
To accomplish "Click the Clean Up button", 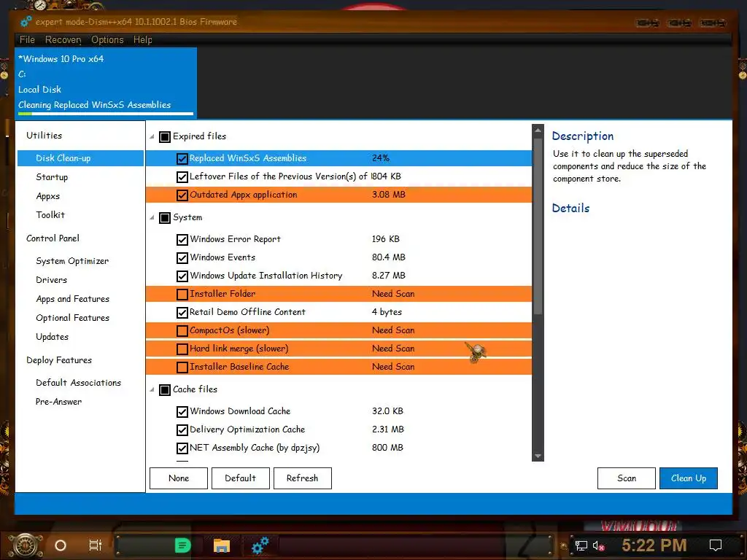I will coord(689,478).
